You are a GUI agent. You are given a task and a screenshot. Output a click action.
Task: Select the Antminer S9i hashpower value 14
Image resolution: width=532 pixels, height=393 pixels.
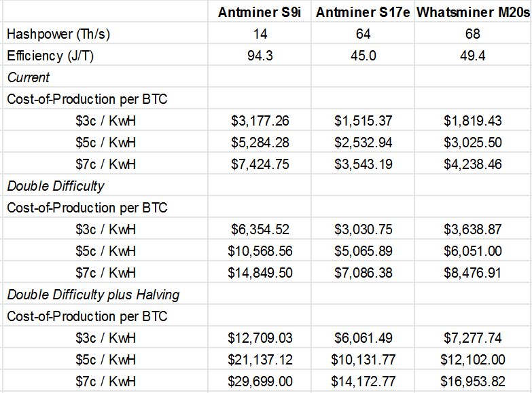click(260, 34)
